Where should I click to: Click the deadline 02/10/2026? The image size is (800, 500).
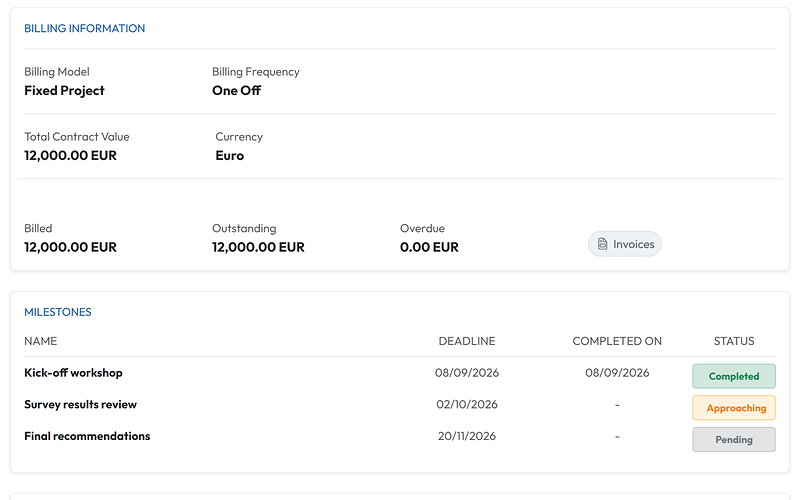[x=467, y=404]
